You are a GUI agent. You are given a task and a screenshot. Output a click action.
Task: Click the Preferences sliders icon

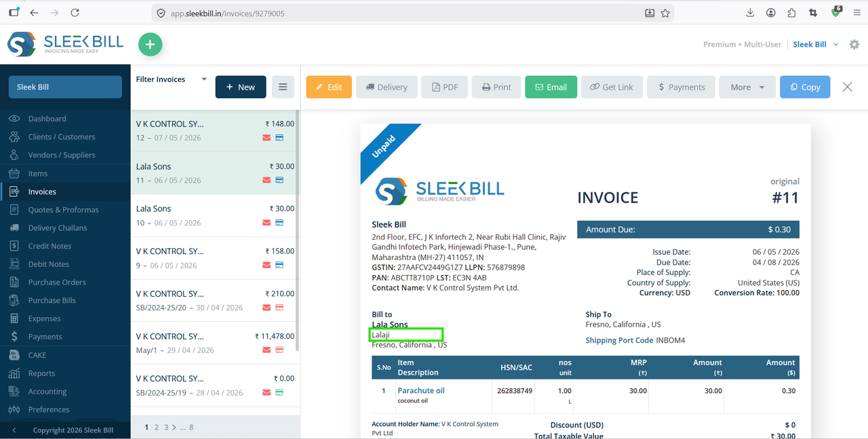[14, 410]
